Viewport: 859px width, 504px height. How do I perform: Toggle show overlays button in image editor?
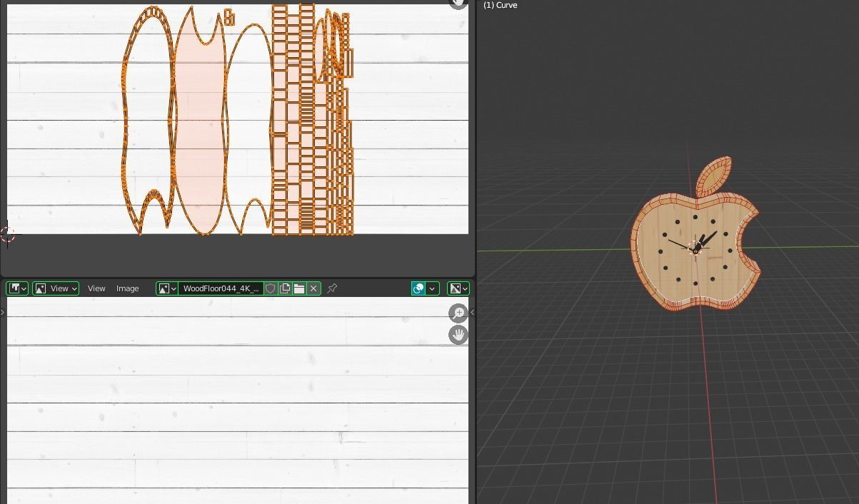[x=418, y=288]
